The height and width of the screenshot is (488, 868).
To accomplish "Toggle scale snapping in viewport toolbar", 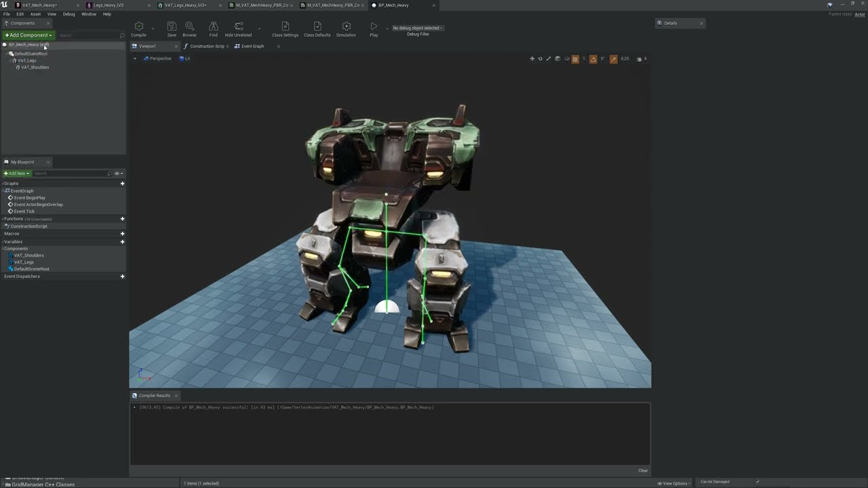I will coord(614,59).
